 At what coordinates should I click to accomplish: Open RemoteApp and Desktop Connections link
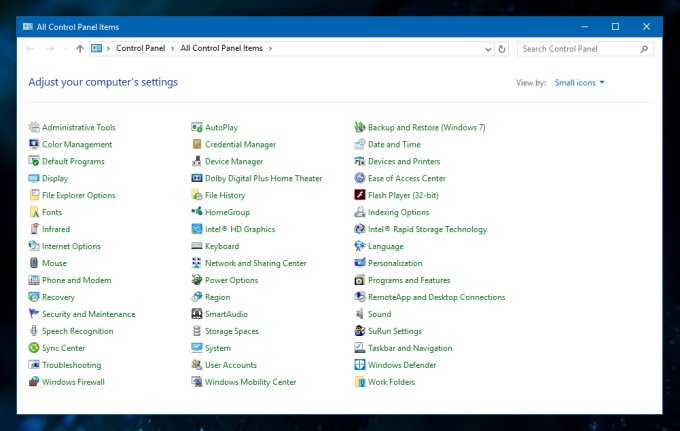click(x=436, y=297)
